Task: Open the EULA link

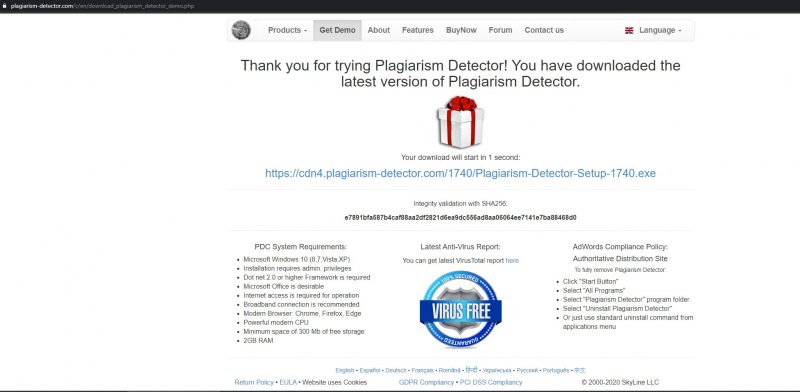Action: tap(287, 382)
